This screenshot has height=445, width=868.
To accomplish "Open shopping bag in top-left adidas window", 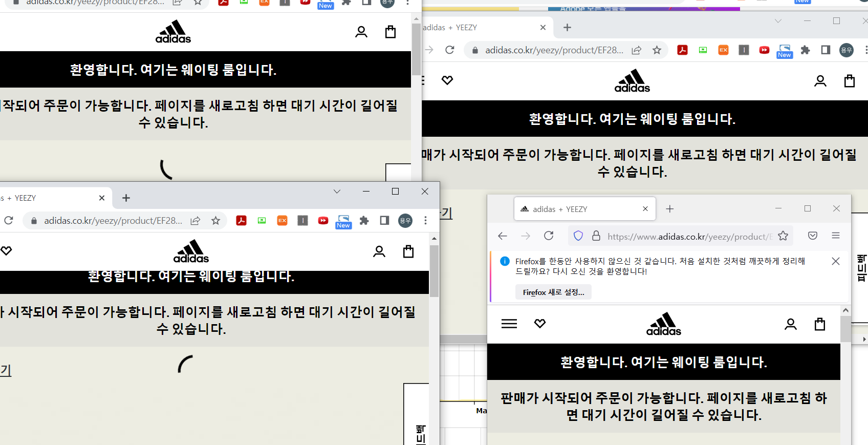I will tap(390, 32).
